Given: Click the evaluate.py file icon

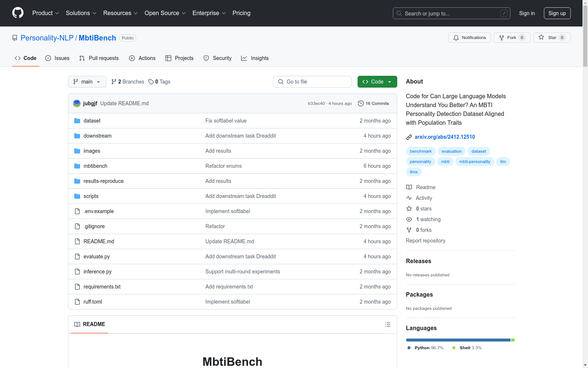Looking at the screenshot, I should tap(77, 256).
